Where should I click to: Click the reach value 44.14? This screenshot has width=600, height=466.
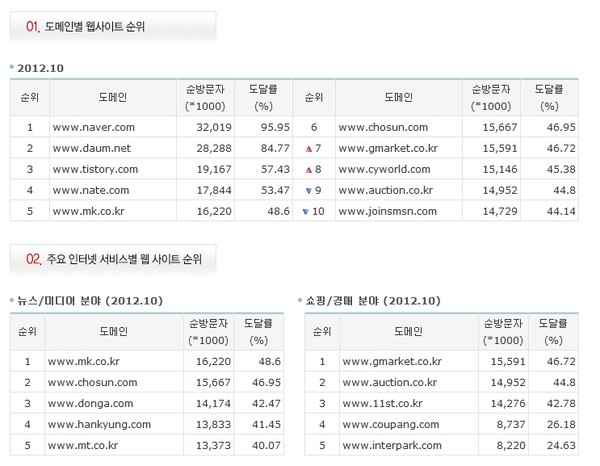pos(561,211)
